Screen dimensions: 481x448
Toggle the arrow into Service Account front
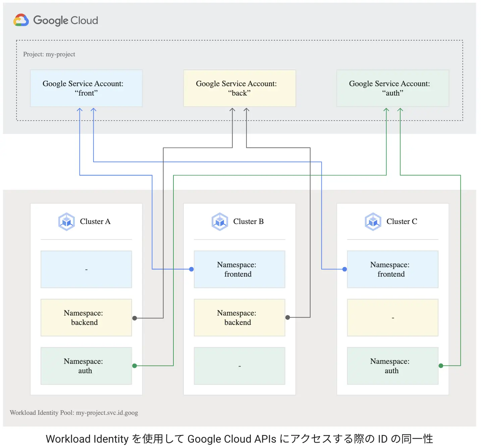click(79, 110)
